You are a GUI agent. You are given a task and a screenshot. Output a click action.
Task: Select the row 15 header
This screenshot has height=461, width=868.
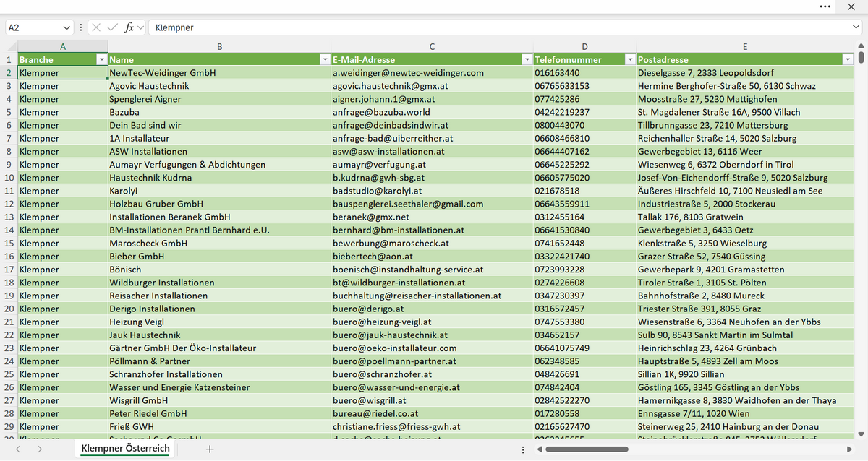pos(9,244)
